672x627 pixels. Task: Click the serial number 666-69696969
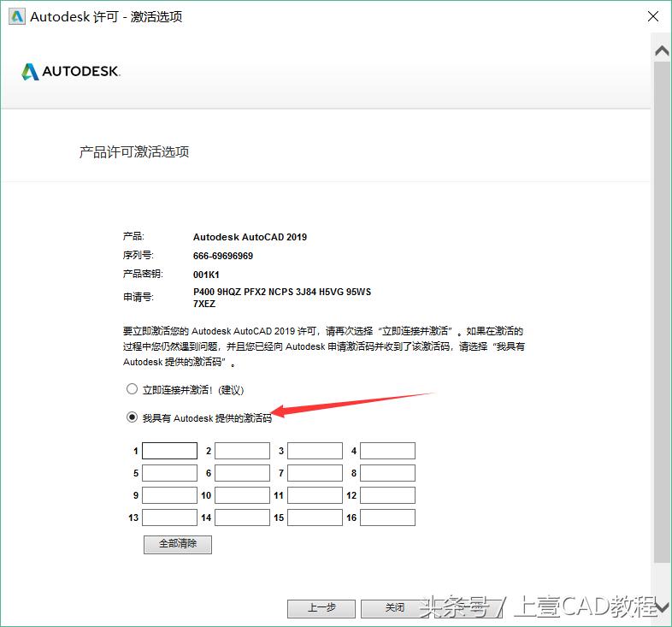[223, 256]
